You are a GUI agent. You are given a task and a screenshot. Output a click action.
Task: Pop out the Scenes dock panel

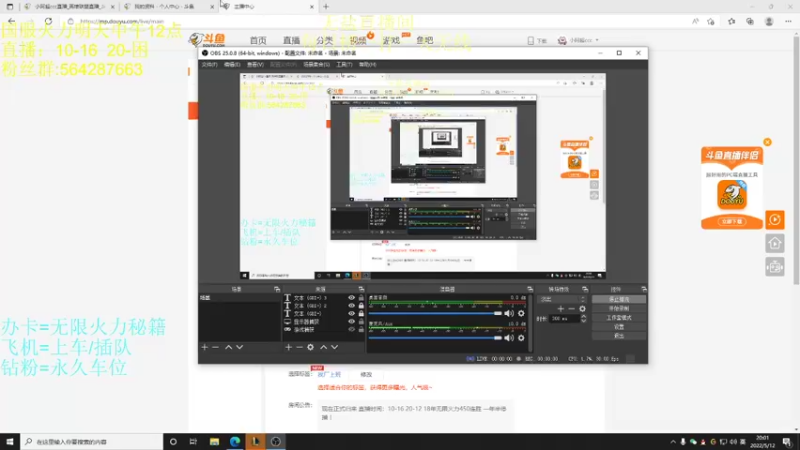(277, 289)
